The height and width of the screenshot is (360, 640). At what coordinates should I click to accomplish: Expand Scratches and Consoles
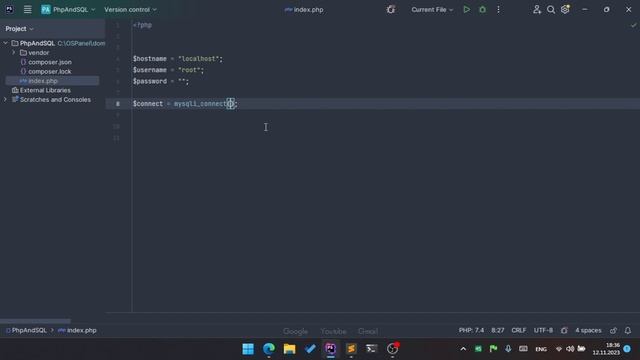click(x=6, y=100)
